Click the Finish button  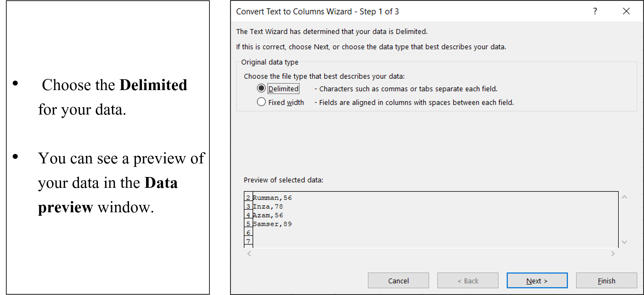pyautogui.click(x=606, y=280)
